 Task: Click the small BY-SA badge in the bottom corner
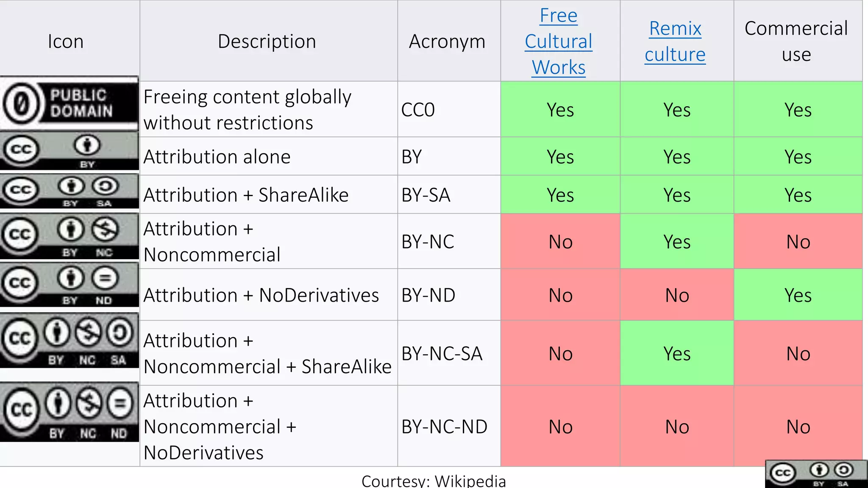pos(816,474)
